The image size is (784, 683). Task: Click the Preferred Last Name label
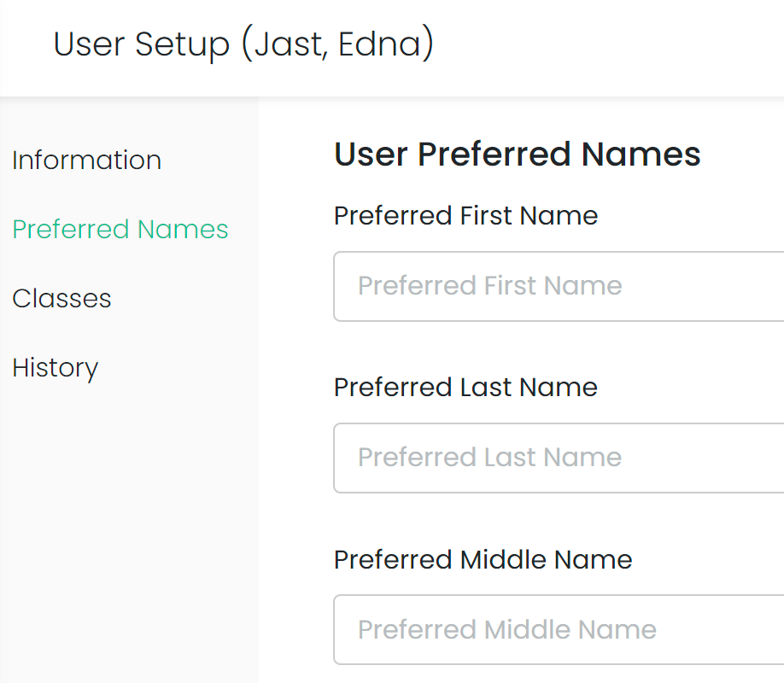pos(465,388)
